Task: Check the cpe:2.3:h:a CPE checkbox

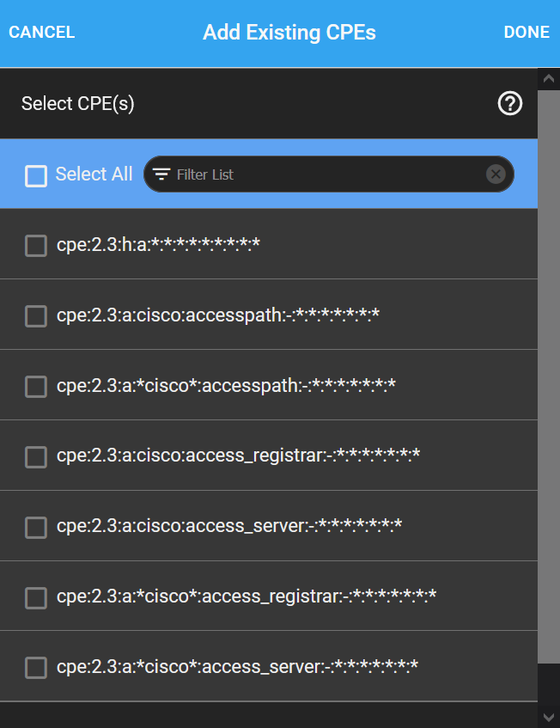Action: (36, 246)
